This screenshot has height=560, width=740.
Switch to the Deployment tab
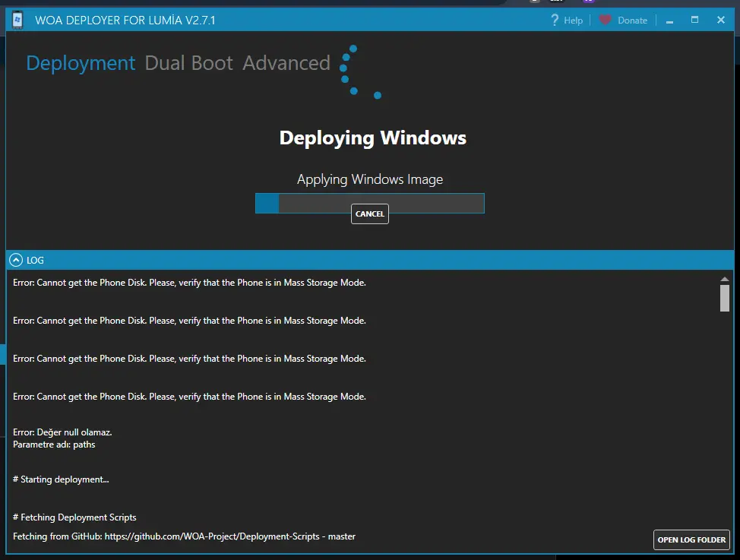click(81, 63)
